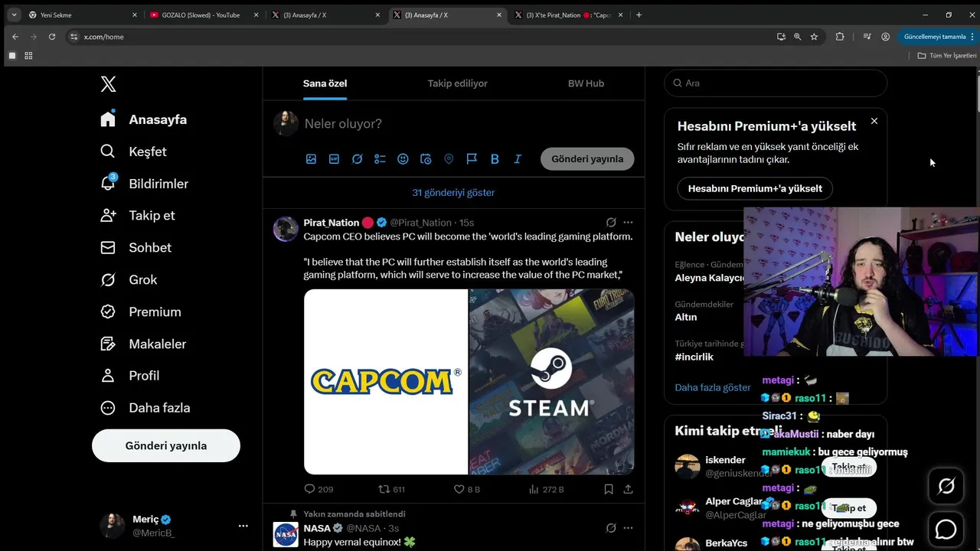Image resolution: width=980 pixels, height=551 pixels.
Task: Click the flag icon in composer
Action: click(x=472, y=159)
